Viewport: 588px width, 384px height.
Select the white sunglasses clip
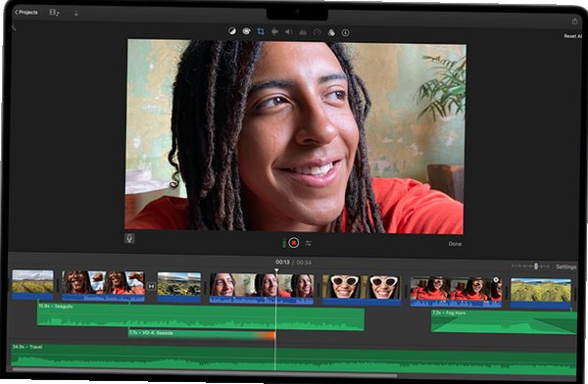(x=361, y=290)
